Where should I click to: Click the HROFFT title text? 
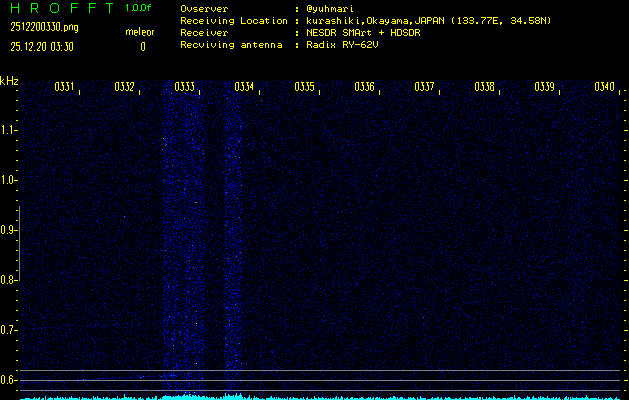tap(60, 8)
